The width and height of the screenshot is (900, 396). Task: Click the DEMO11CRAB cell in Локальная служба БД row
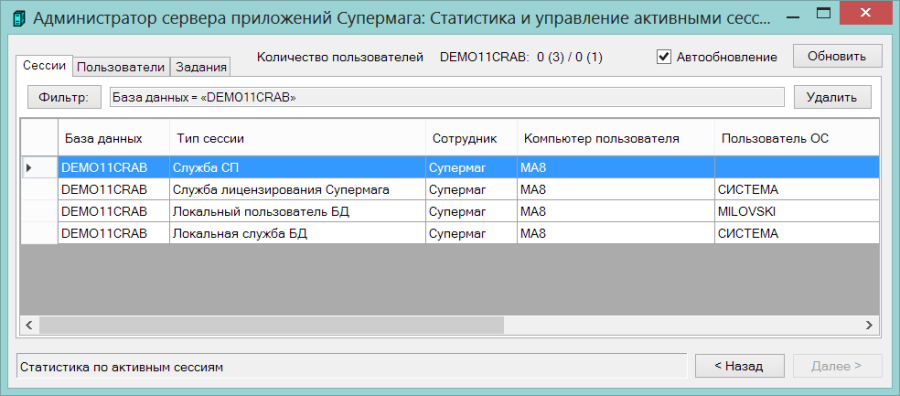[114, 233]
